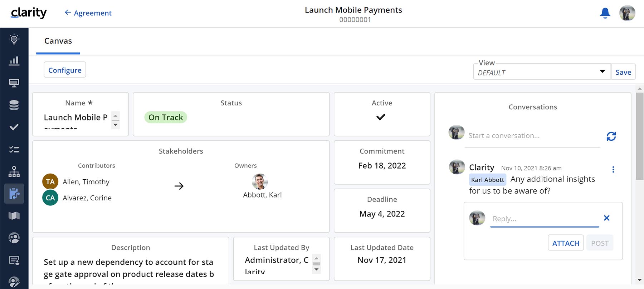This screenshot has width=644, height=289.
Task: Click the Deadline date May 4, 2022
Action: [x=382, y=214]
